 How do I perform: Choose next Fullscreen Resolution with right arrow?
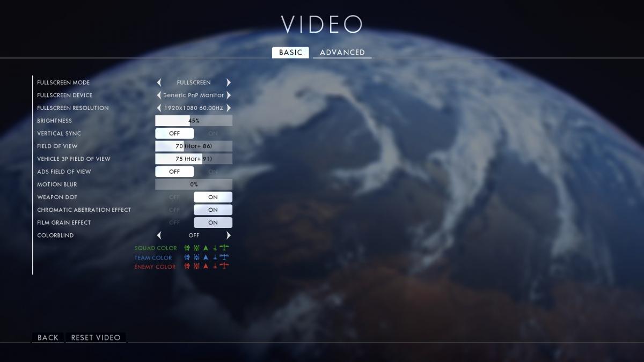229,108
